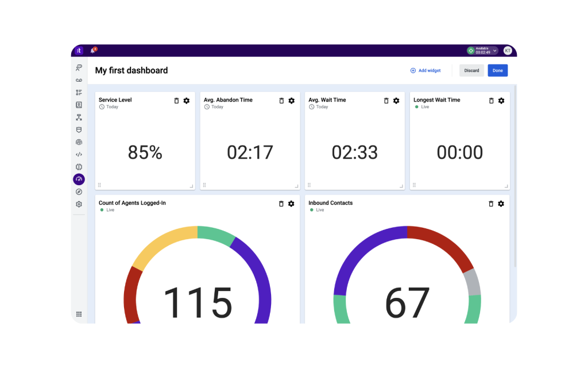Open the notifications bell
Image resolution: width=588 pixels, height=368 pixels.
click(x=93, y=51)
